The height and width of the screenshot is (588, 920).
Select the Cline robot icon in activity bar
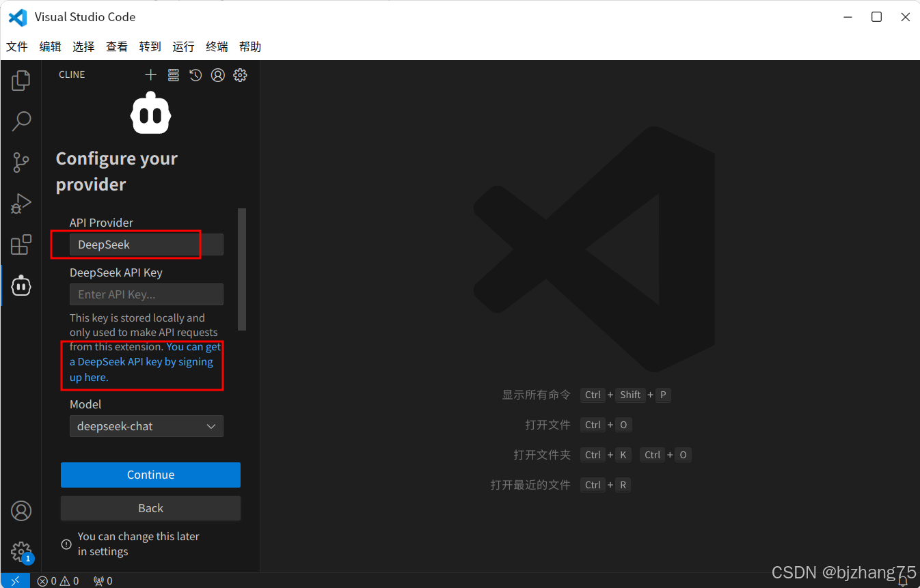[21, 285]
